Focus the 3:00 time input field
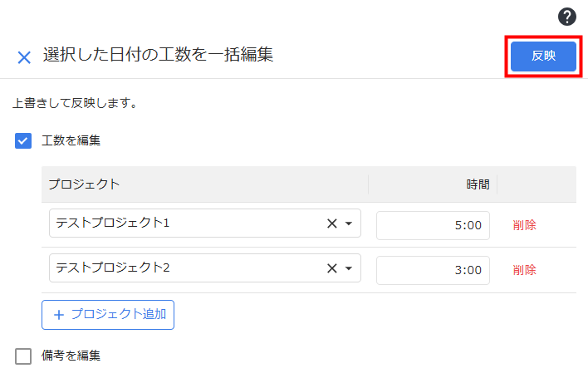588x378 pixels. 433,270
